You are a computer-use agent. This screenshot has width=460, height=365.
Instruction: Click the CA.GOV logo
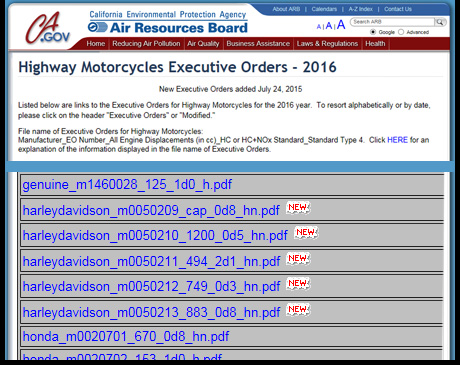[x=48, y=29]
